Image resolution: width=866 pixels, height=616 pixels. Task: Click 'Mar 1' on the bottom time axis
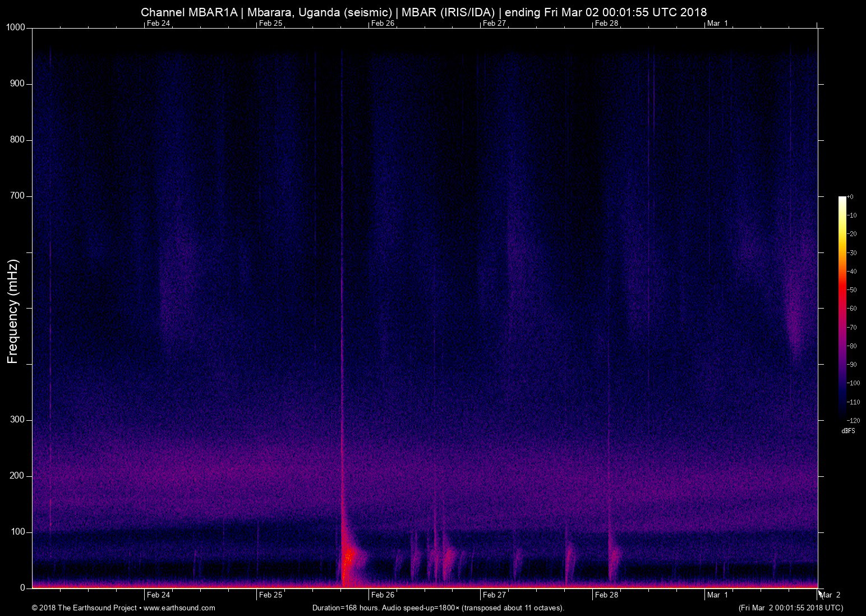click(717, 595)
